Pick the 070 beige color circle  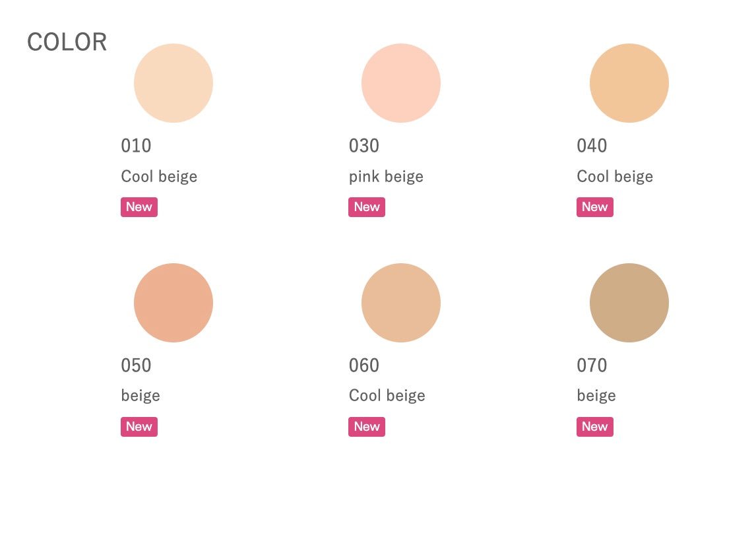tap(629, 303)
